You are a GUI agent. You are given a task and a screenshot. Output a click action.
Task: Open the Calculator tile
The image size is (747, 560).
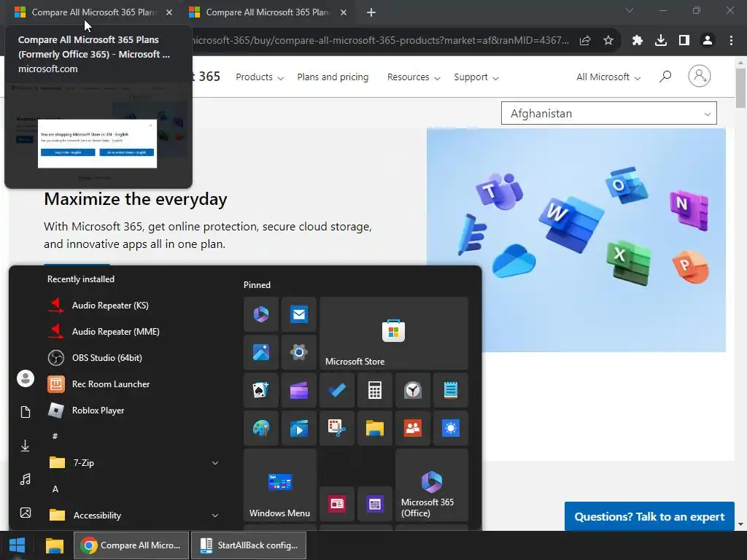375,390
